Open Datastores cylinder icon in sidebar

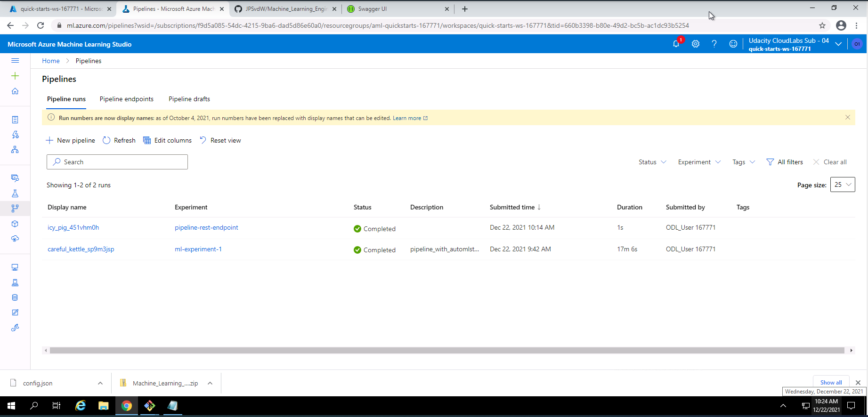pos(15,297)
